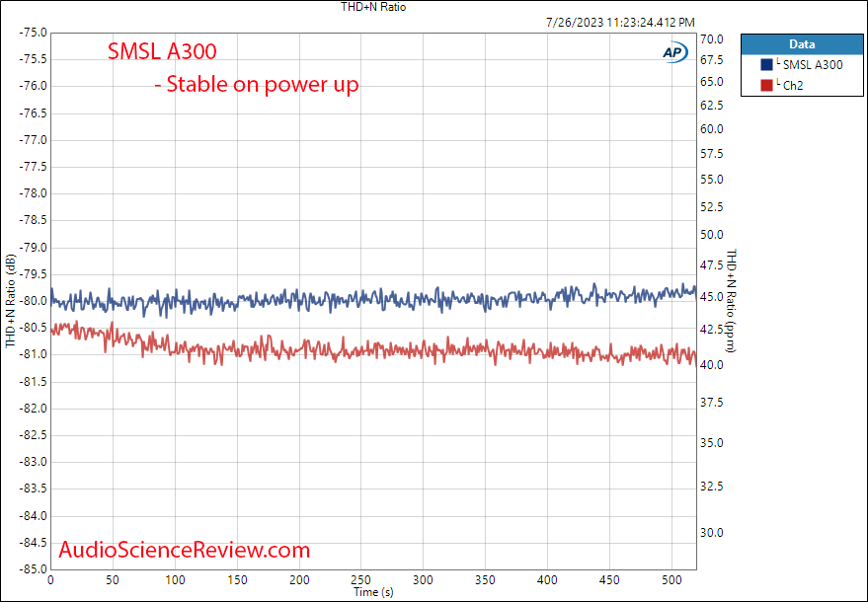Click the Data legend header
The image size is (868, 602).
pos(802,44)
